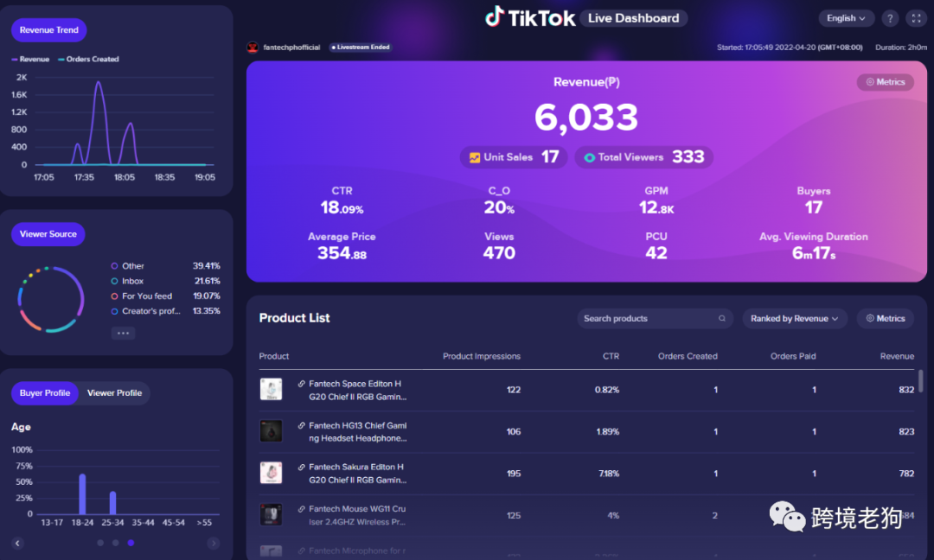Screen dimensions: 934x560
Task: Open Fantech Sakura Edition H G20 product link
Action: click(357, 474)
